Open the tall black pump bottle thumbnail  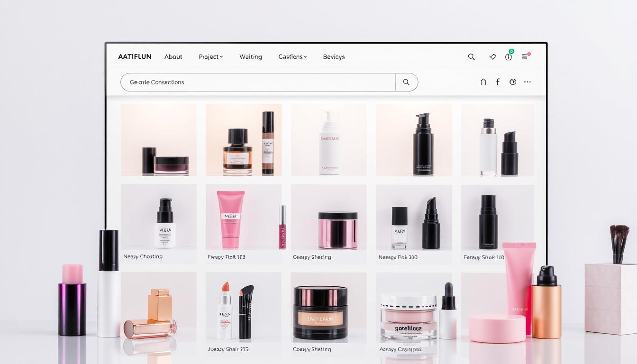pos(414,140)
